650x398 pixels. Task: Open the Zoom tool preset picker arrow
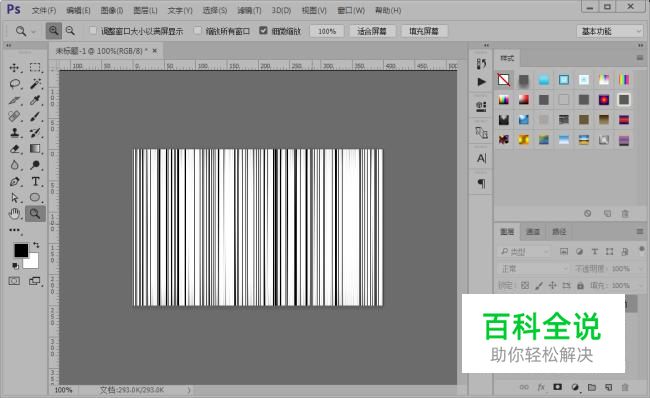[34, 31]
